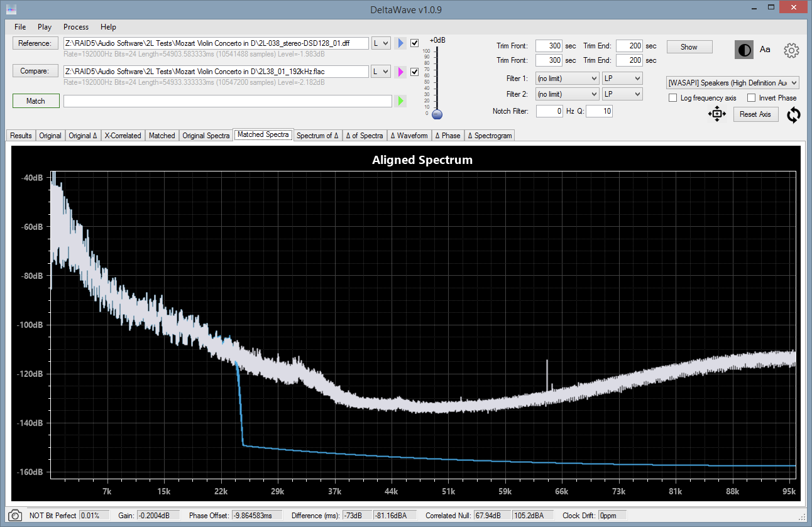Click the Notch Filter Hz field
This screenshot has width=812, height=527.
tap(549, 111)
